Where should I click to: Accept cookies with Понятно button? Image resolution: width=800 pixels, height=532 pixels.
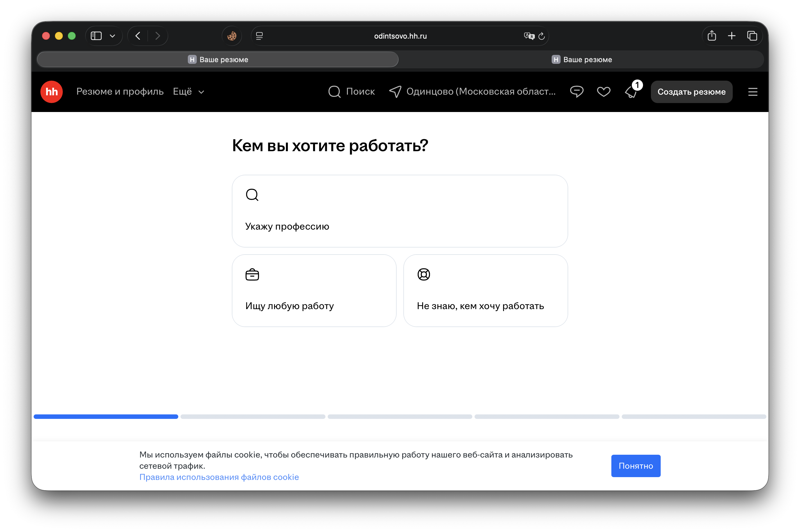click(x=636, y=466)
